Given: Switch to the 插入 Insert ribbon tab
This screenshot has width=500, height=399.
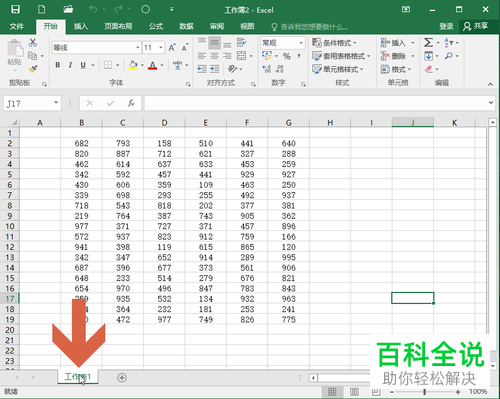Looking at the screenshot, I should pos(81,26).
